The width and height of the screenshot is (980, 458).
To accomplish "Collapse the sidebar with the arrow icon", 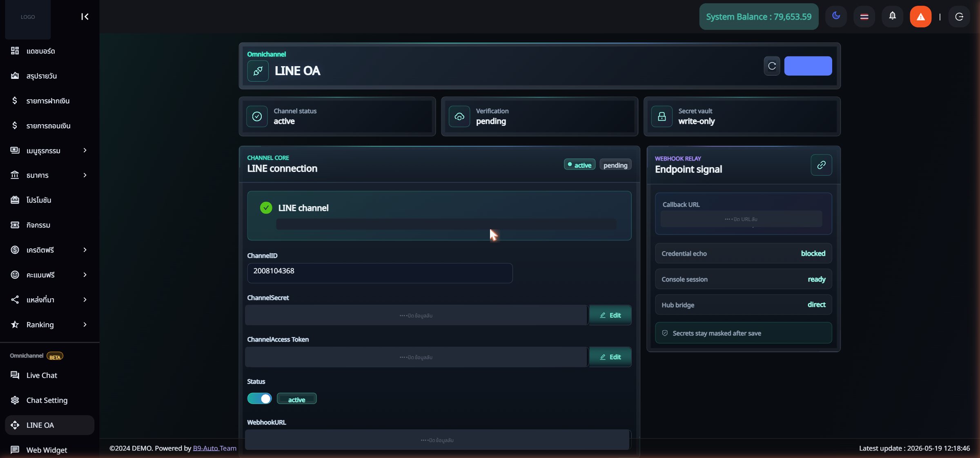I will pos(85,17).
